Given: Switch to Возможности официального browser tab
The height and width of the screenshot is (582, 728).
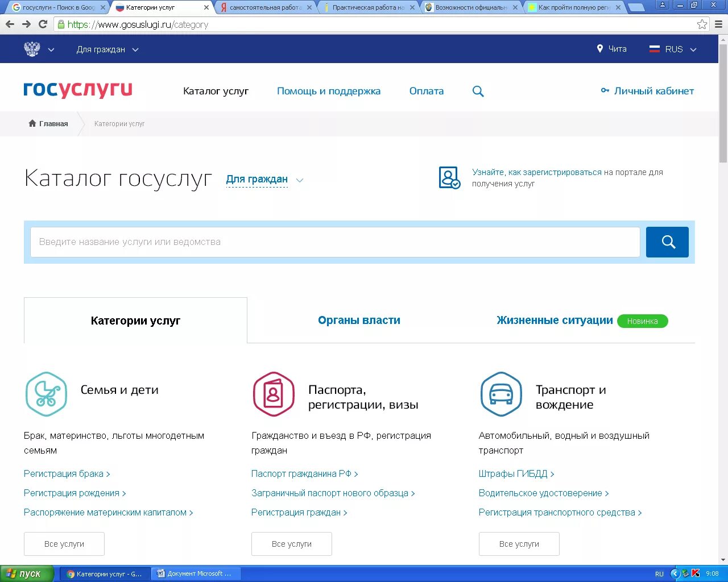Looking at the screenshot, I should click(471, 7).
